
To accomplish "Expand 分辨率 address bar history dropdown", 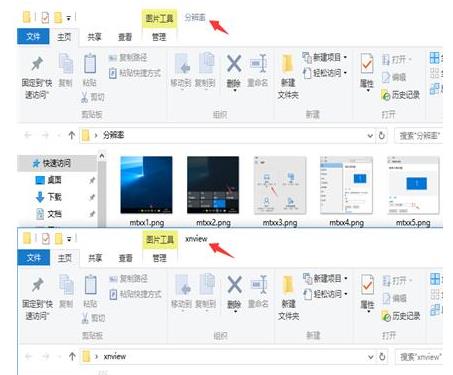I will 370,136.
